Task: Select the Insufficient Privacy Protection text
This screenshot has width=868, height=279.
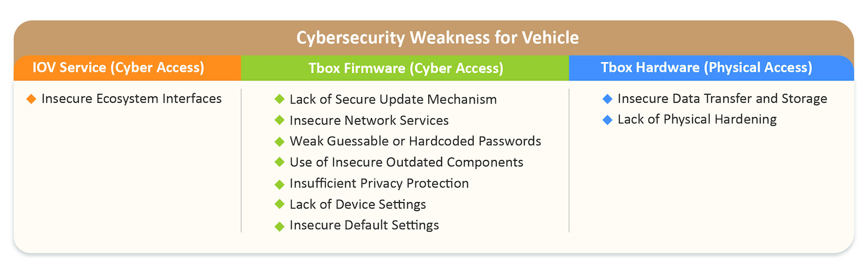Action: coord(379,183)
